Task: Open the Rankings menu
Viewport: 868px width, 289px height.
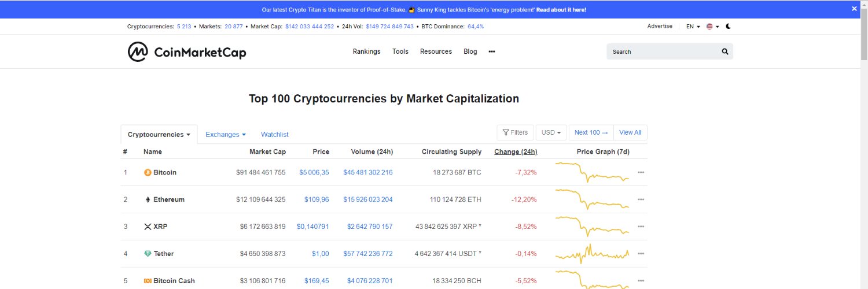Action: coord(366,51)
